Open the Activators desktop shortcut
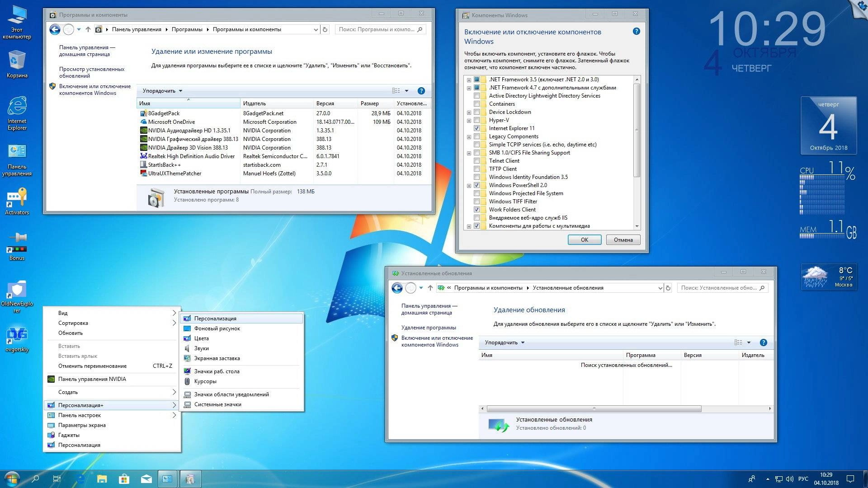This screenshot has height=488, width=868. point(17,202)
